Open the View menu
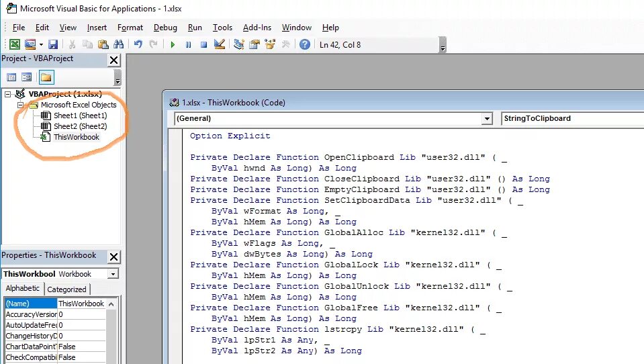This screenshot has height=364, width=644. click(68, 28)
